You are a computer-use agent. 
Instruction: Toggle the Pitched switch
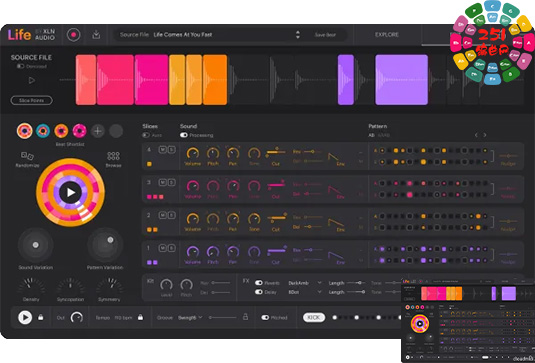265,318
